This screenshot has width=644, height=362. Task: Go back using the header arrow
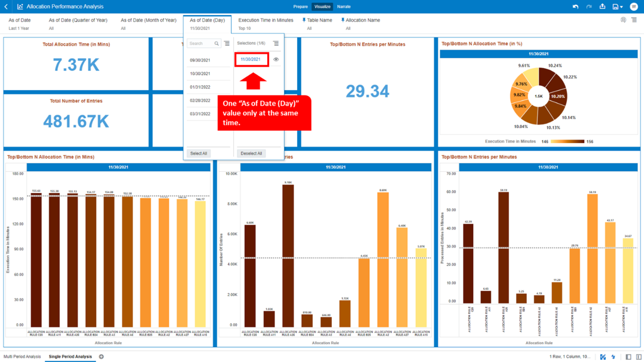[x=6, y=7]
